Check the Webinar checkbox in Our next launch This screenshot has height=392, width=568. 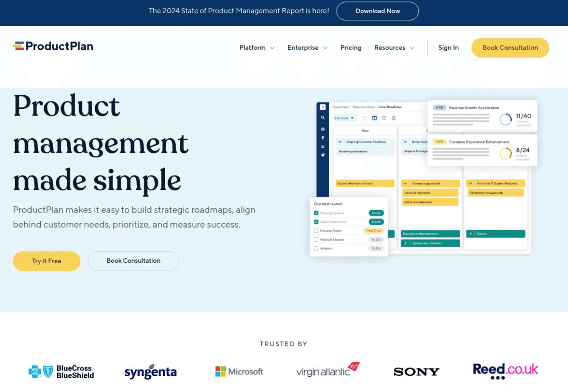316,248
